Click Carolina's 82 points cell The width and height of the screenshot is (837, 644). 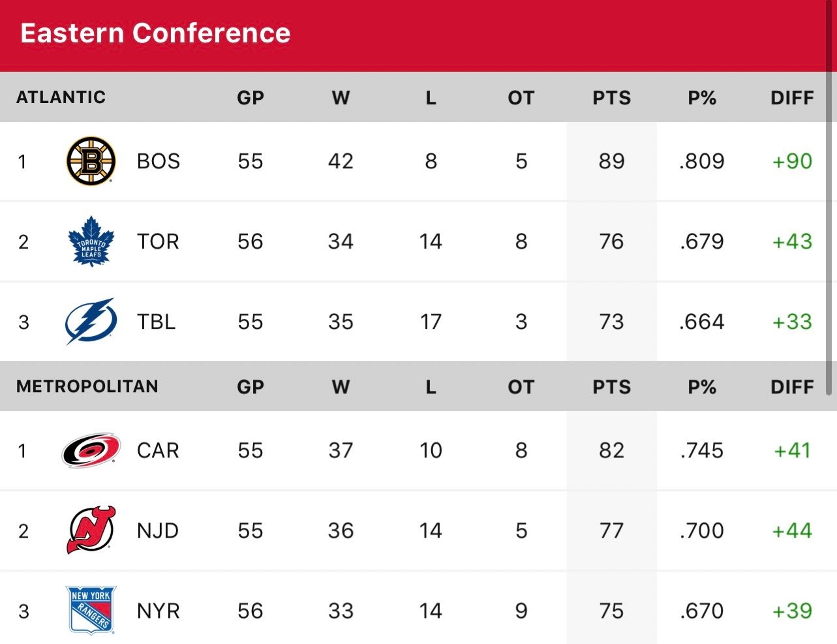click(x=611, y=450)
